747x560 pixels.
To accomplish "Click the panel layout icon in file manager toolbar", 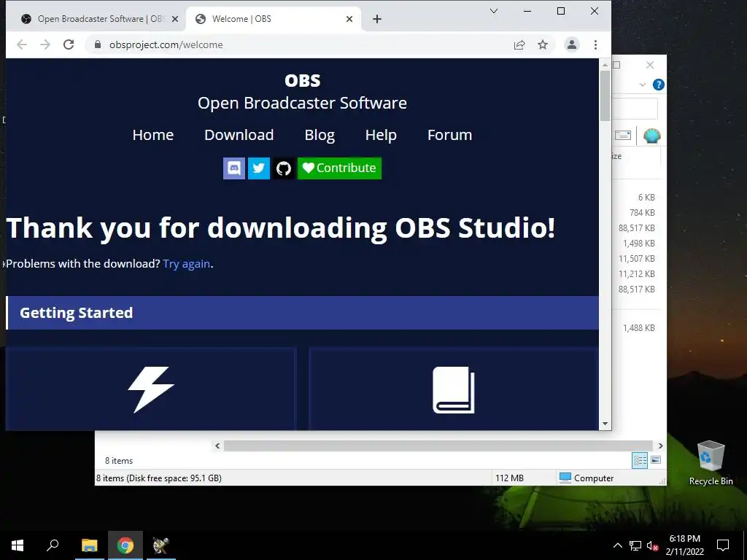I will pos(623,135).
